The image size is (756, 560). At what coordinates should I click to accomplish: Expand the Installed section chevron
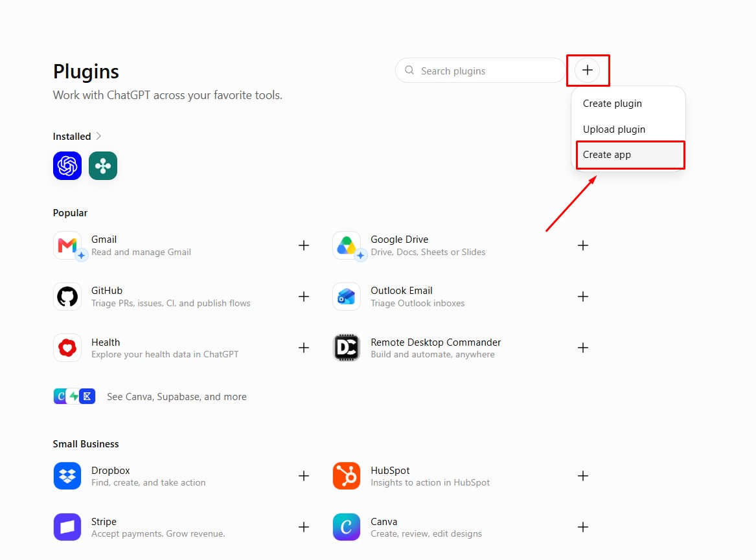[x=99, y=137]
